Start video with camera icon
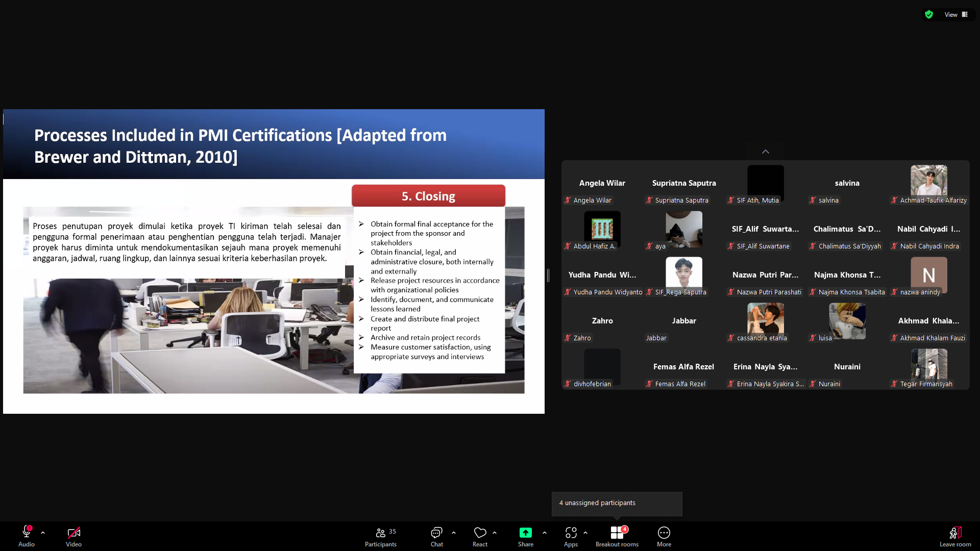Image resolution: width=980 pixels, height=551 pixels. [73, 533]
